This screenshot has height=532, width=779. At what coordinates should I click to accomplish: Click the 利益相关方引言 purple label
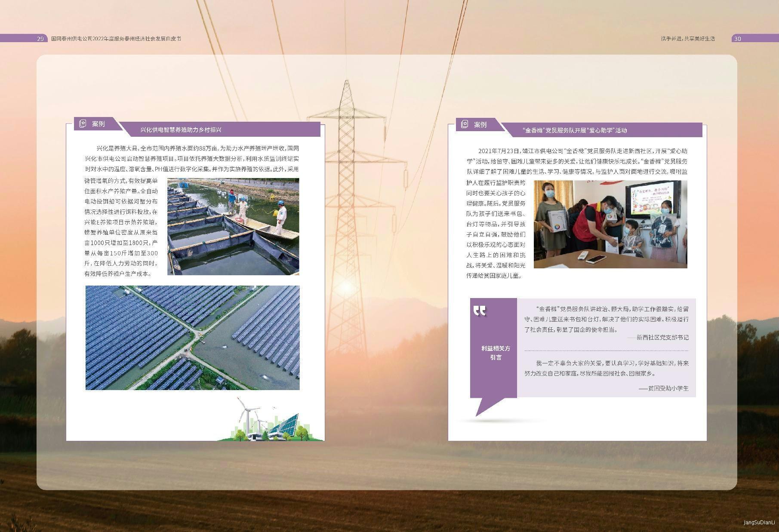[x=496, y=353]
